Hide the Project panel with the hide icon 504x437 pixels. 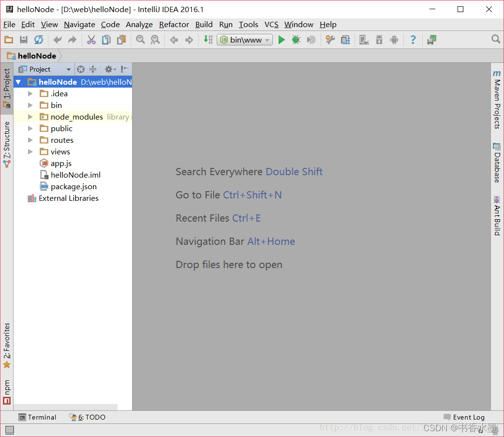coord(125,69)
